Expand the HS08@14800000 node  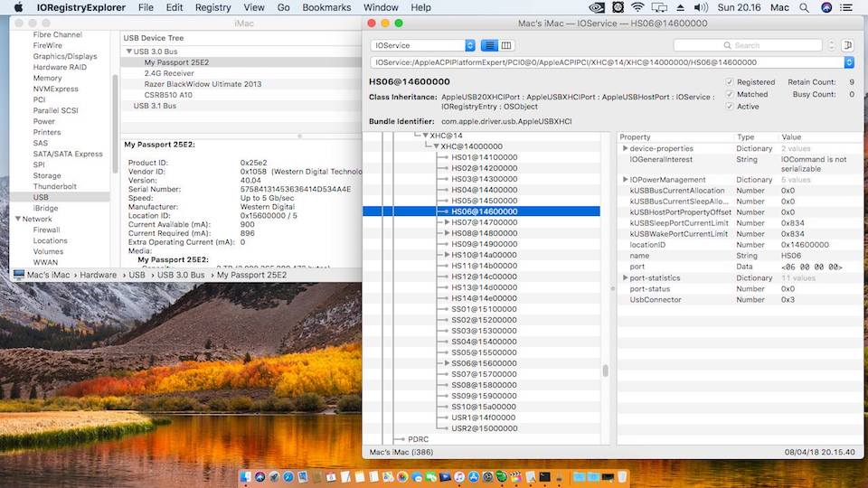coord(447,233)
